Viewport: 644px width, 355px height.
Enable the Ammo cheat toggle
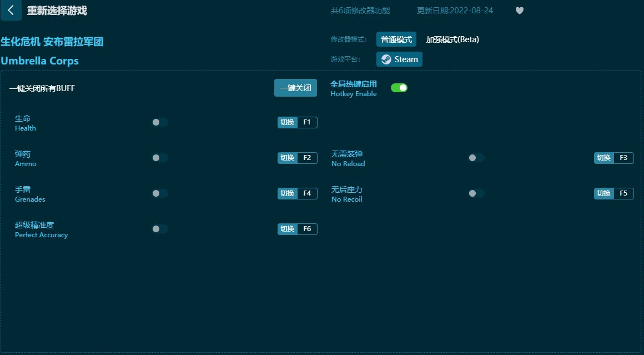160,158
